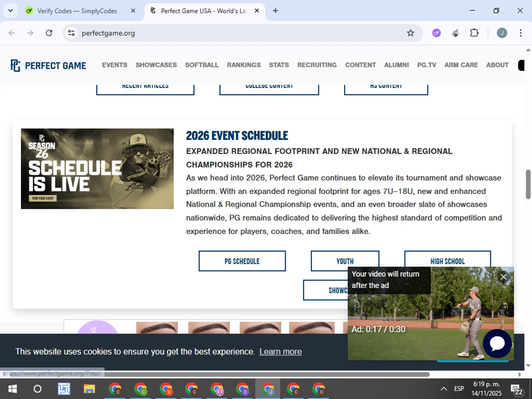Open the RANKINGS menu
Screen dimensions: 532x399
[244, 65]
